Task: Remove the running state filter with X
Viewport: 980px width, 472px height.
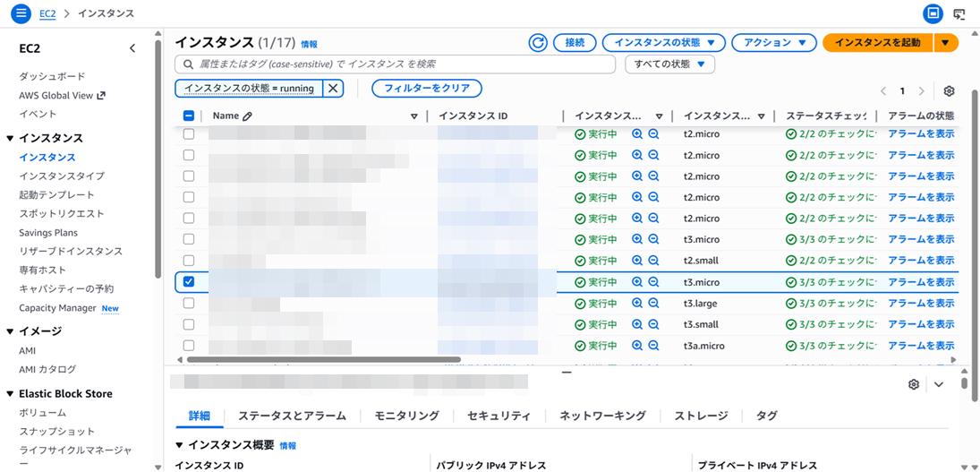Action: tap(332, 88)
